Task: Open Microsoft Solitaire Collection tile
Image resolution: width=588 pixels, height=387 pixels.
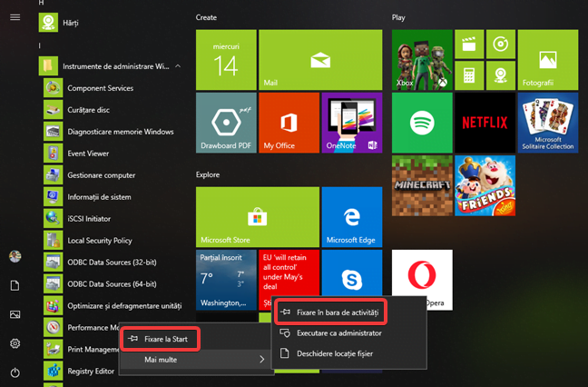Action: (548, 123)
